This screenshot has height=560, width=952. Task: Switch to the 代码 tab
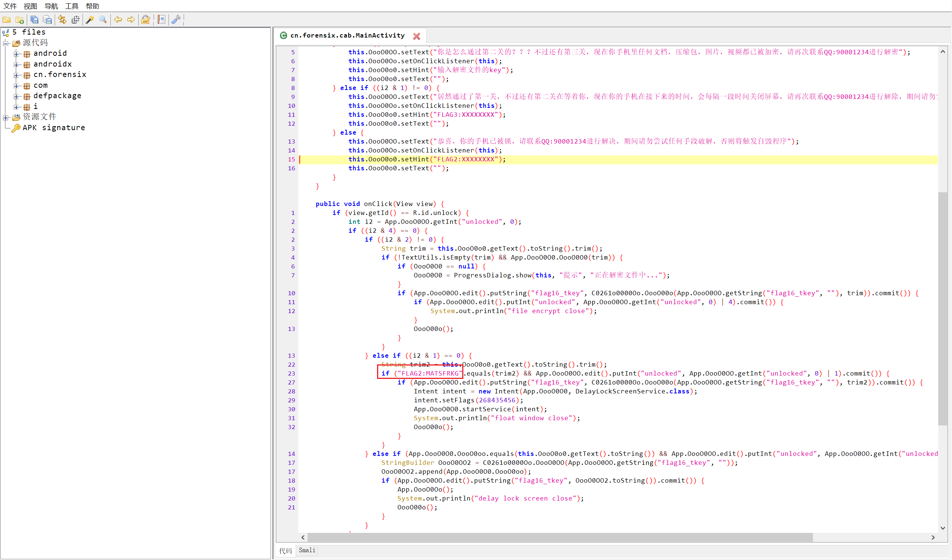coord(285,551)
